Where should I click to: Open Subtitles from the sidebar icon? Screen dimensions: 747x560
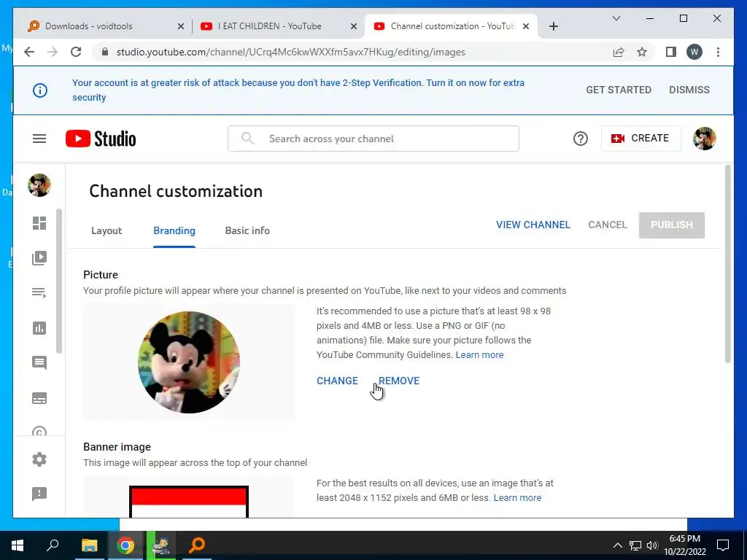(39, 398)
